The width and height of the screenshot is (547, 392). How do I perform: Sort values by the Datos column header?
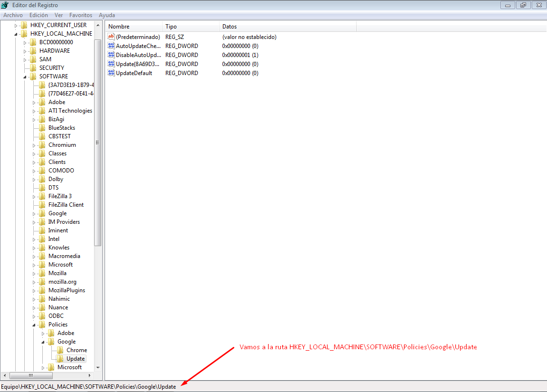pos(288,27)
